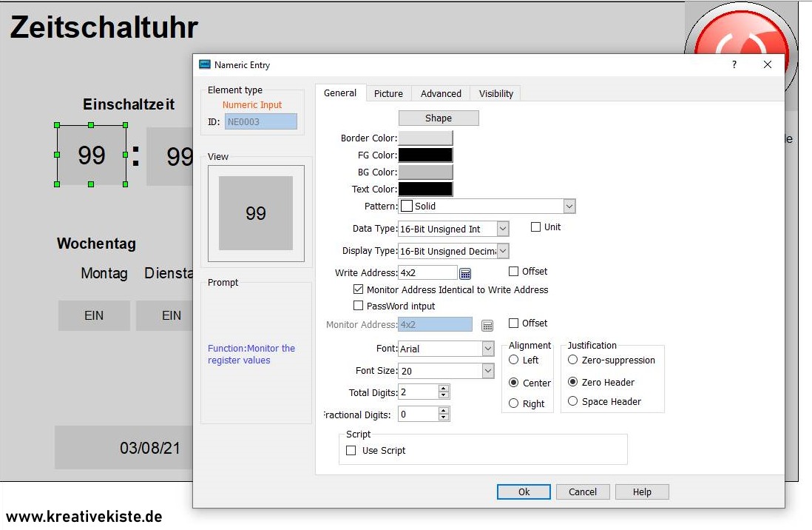Screen dimensions: 812x530
Task: Close the Numeric Entry dialog
Action: tap(768, 64)
